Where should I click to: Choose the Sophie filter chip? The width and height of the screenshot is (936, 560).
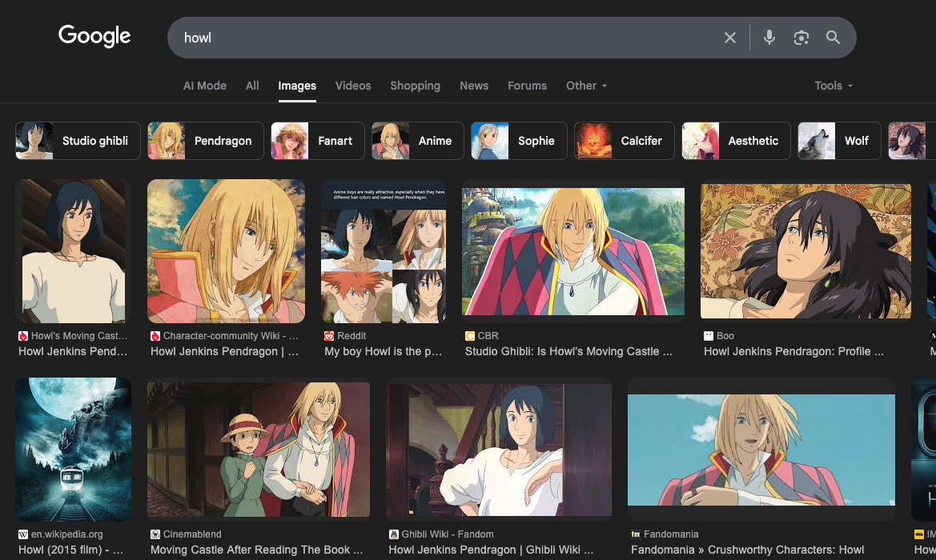[x=519, y=141]
